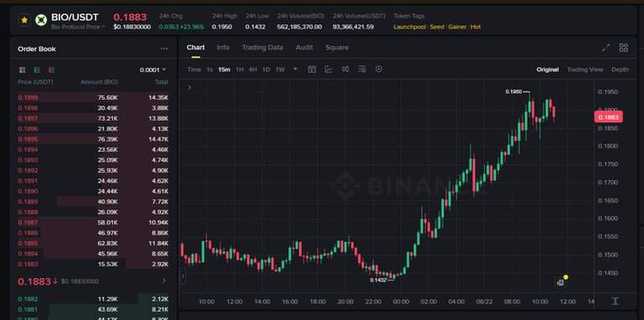This screenshot has height=320, width=644.
Task: Click the 08/22 date label on time axis
Action: [x=484, y=302]
